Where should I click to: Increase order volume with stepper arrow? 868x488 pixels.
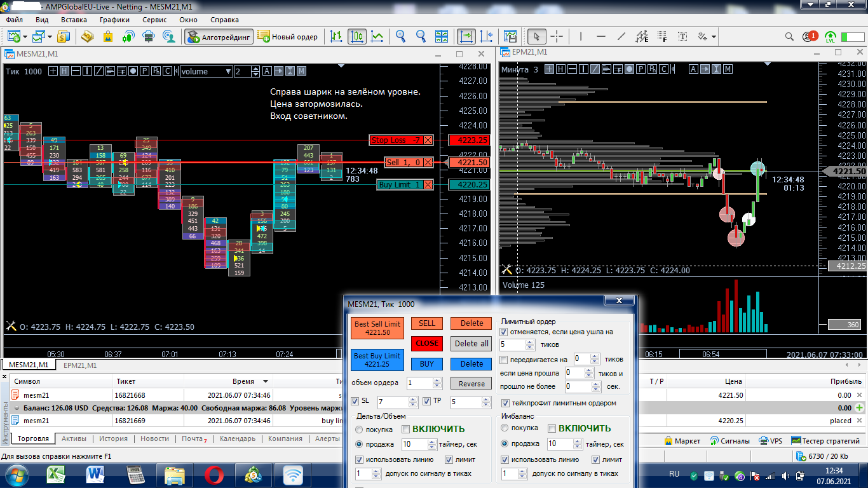[437, 380]
